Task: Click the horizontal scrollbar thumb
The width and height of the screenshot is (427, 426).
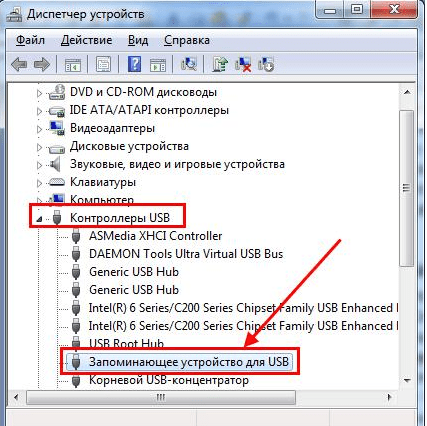Action: point(161,397)
